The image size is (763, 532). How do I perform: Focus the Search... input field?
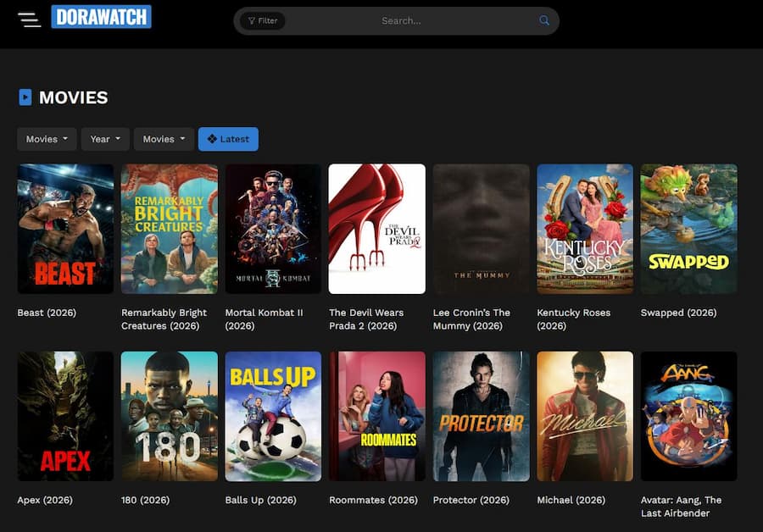pyautogui.click(x=401, y=20)
